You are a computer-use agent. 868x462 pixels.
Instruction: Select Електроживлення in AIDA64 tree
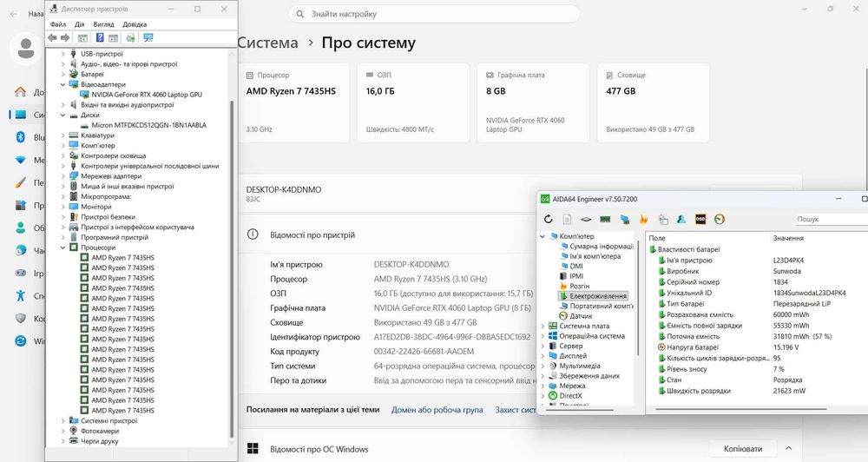coord(598,296)
